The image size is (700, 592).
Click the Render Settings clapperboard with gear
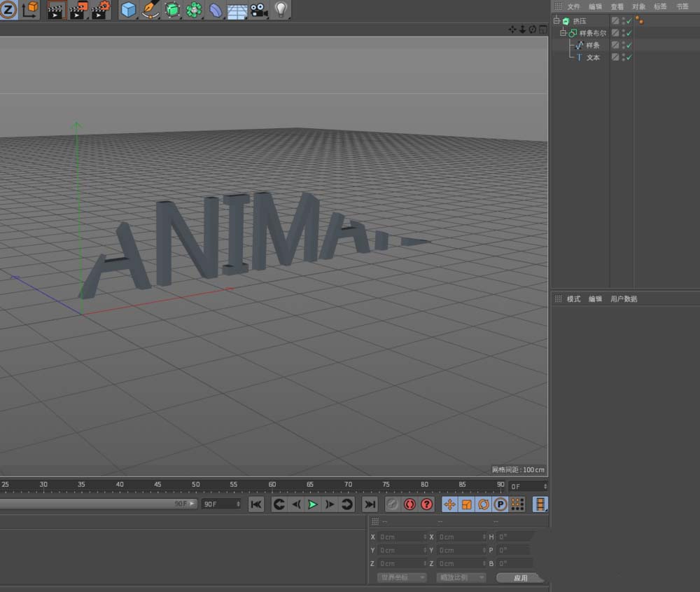tap(101, 10)
